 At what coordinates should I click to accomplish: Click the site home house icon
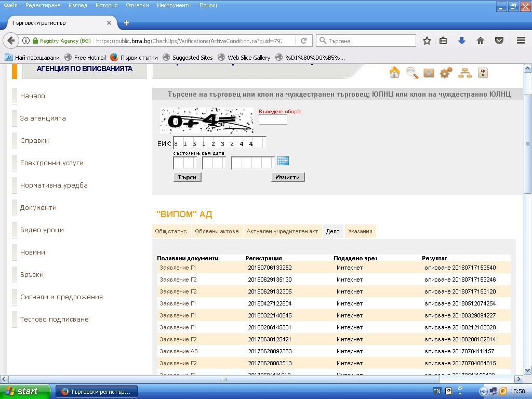pos(394,73)
